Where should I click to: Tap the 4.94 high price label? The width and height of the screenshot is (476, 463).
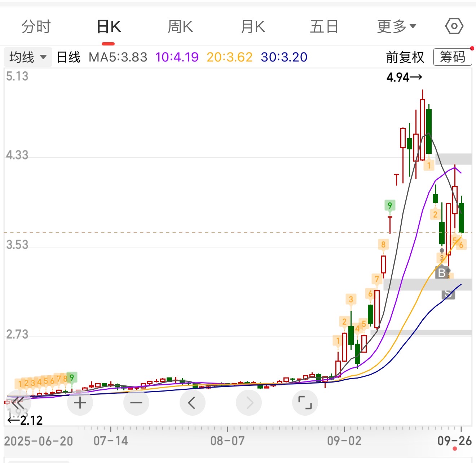pos(404,77)
